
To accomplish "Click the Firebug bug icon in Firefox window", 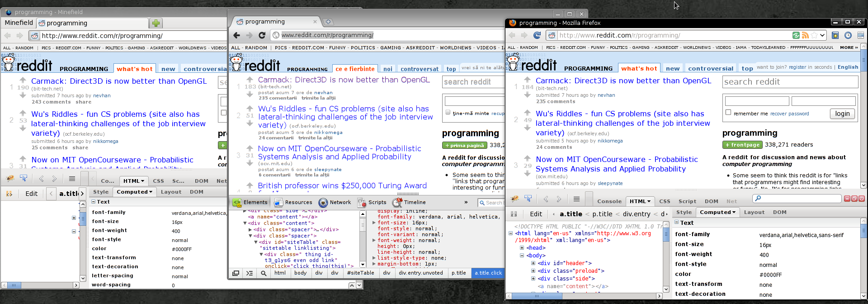I will pos(514,199).
